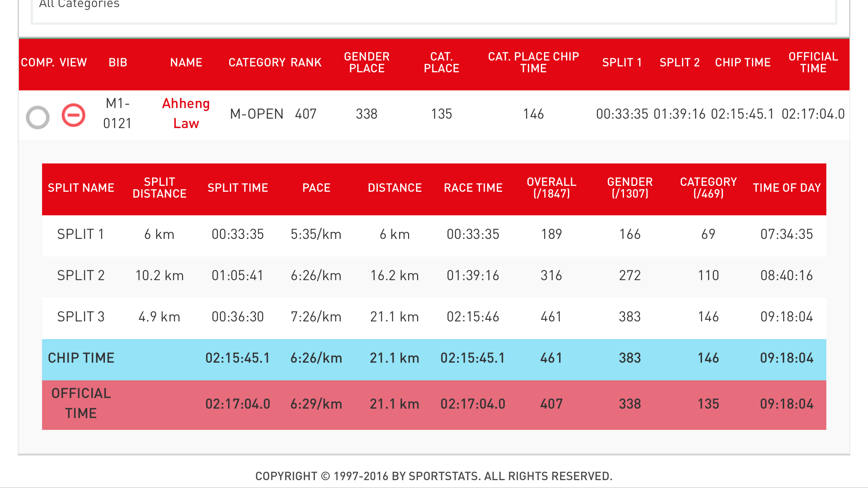This screenshot has height=488, width=868.
Task: Click the VIEW column header
Action: click(x=73, y=62)
